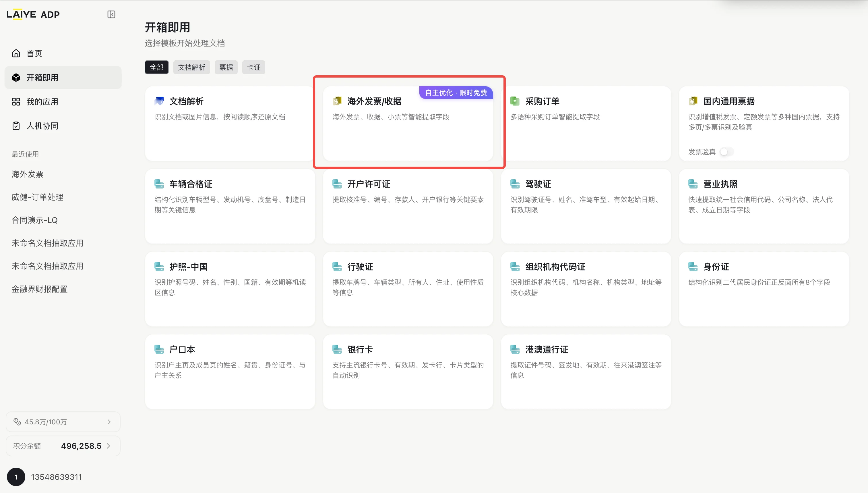This screenshot has width=868, height=493.
Task: Open the first 未命名文档抽取应用 recent item
Action: pos(47,243)
